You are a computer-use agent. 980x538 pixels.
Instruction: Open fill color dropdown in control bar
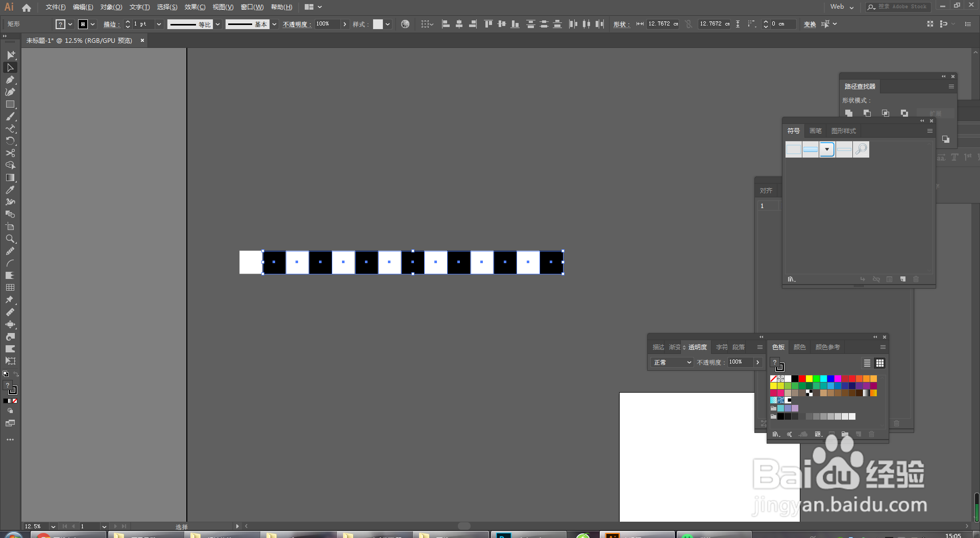click(70, 24)
